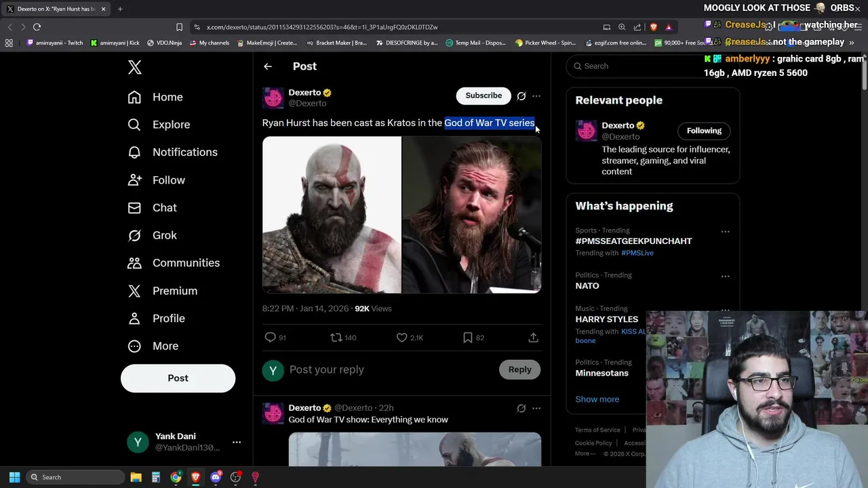This screenshot has width=868, height=488.
Task: Open OBS Studio from the taskbar
Action: [235, 477]
